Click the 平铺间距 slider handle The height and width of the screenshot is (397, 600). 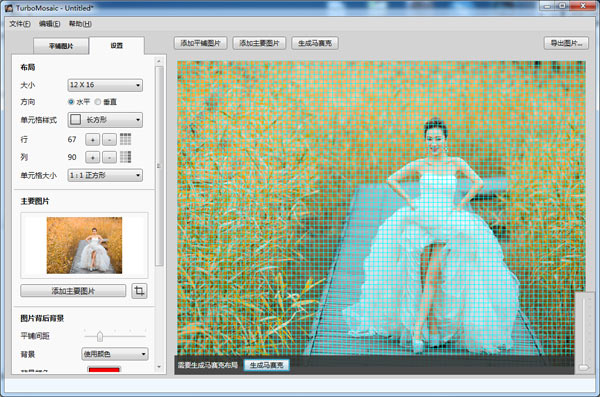point(100,336)
